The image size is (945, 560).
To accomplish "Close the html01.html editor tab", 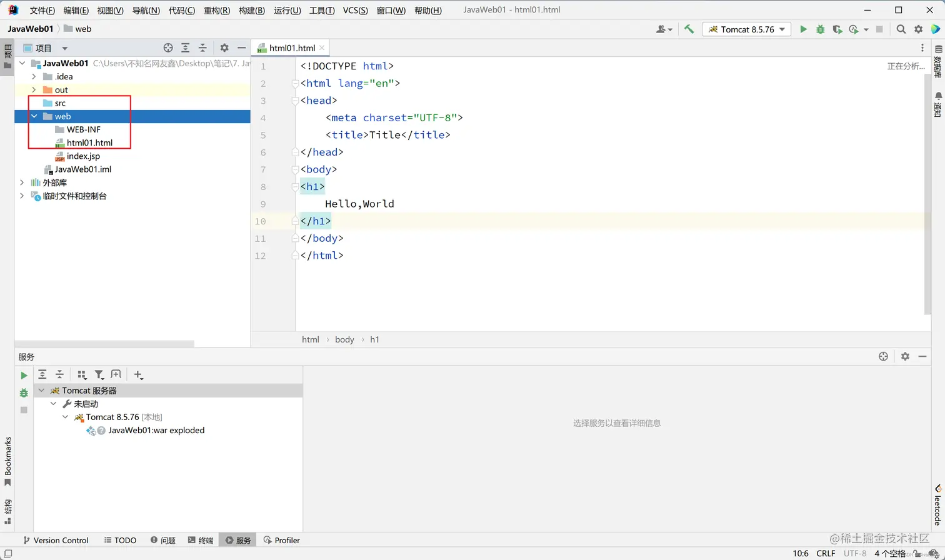I will pos(322,48).
